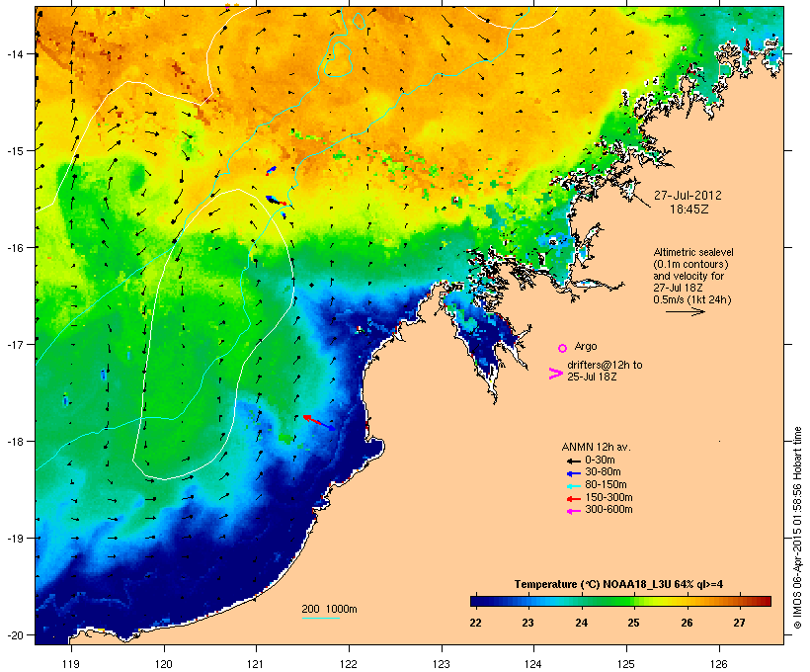
Task: Click longitude axis label 125
Action: (626, 664)
